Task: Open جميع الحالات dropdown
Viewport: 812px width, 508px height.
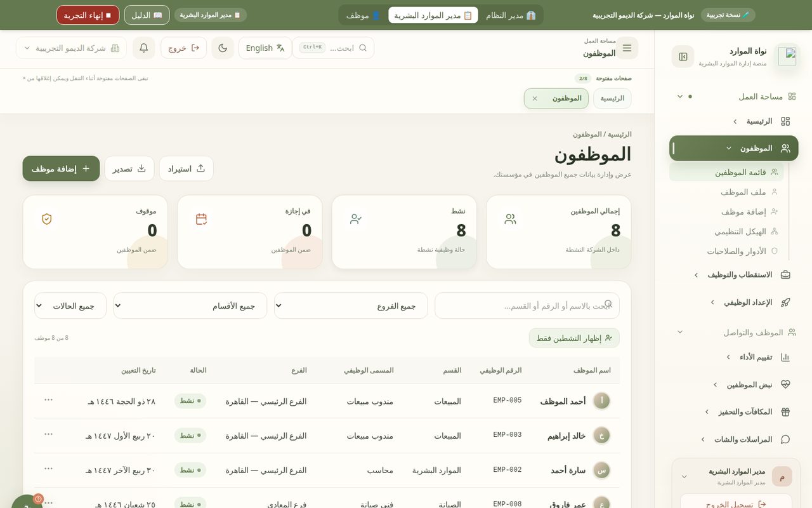Action: [x=70, y=305]
